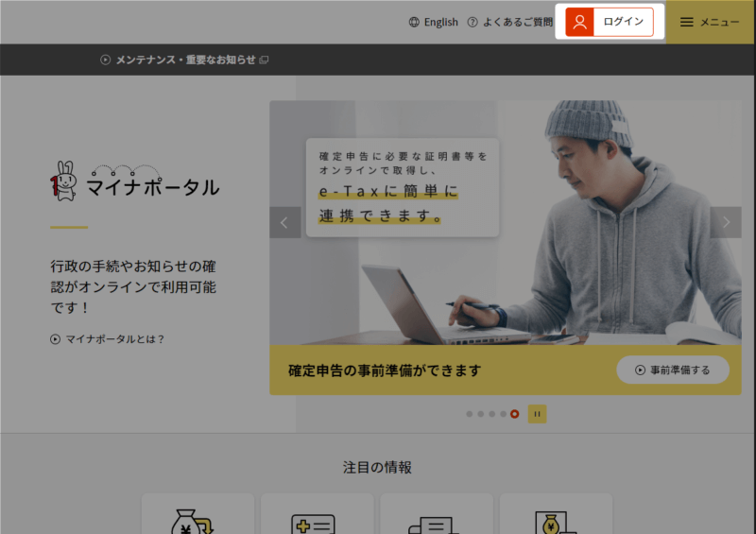
Task: Select the second carousel dot indicator
Action: point(481,414)
